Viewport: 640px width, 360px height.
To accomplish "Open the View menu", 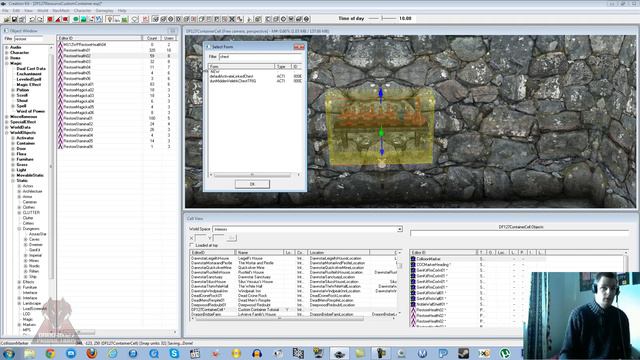I will coord(29,11).
